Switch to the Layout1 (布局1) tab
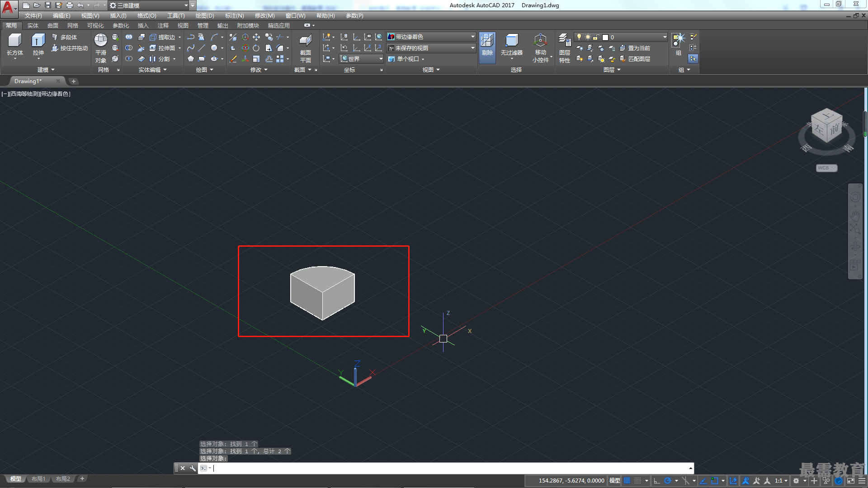The width and height of the screenshot is (868, 488). pyautogui.click(x=38, y=479)
